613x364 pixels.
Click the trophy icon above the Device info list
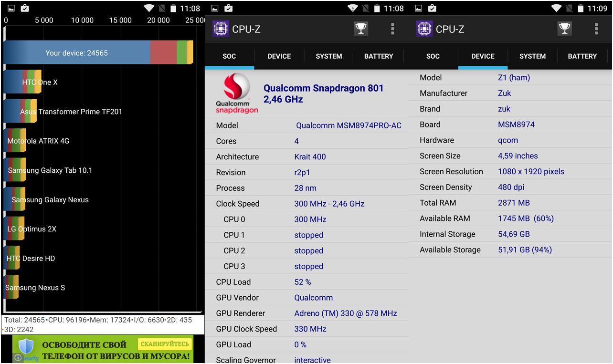(565, 29)
